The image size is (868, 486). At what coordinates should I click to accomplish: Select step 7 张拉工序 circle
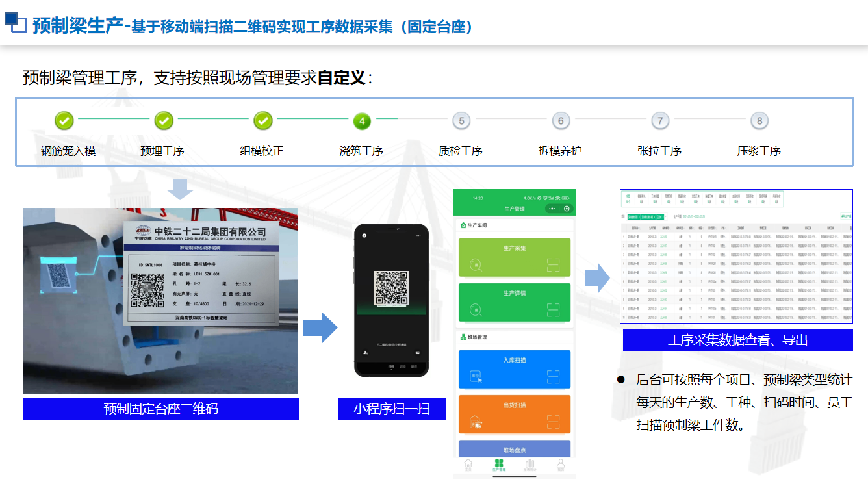coord(660,120)
